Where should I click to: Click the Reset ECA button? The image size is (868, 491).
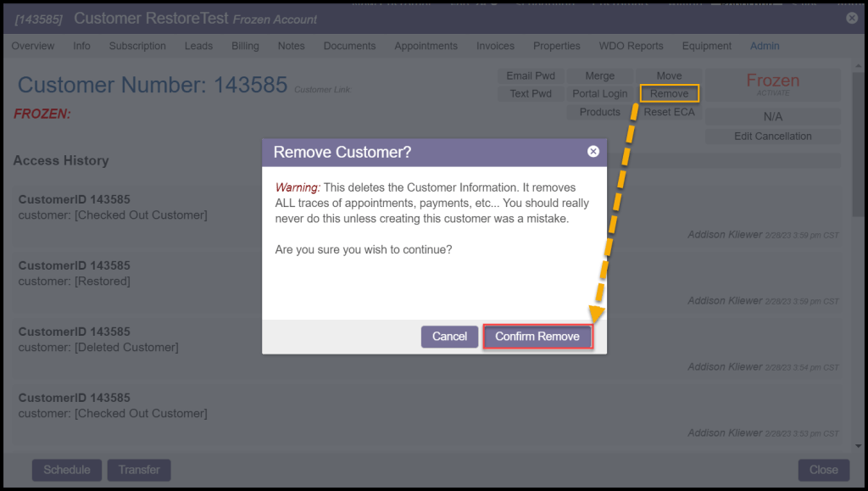pos(669,112)
